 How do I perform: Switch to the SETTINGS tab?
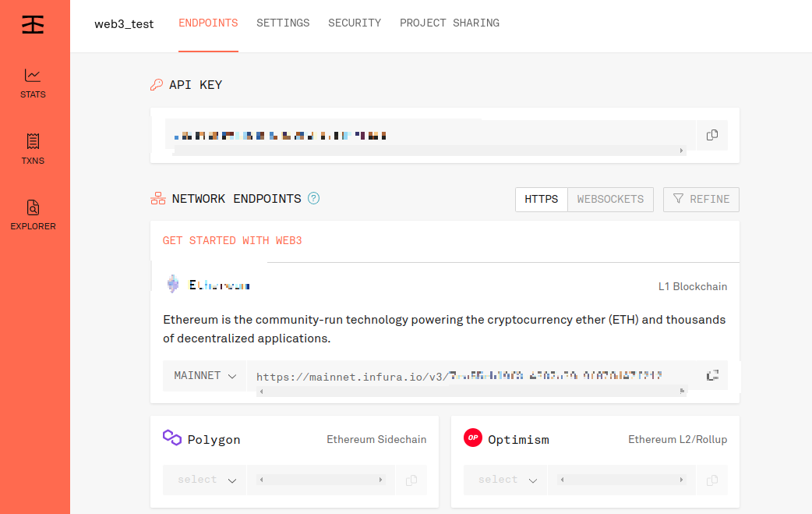283,23
